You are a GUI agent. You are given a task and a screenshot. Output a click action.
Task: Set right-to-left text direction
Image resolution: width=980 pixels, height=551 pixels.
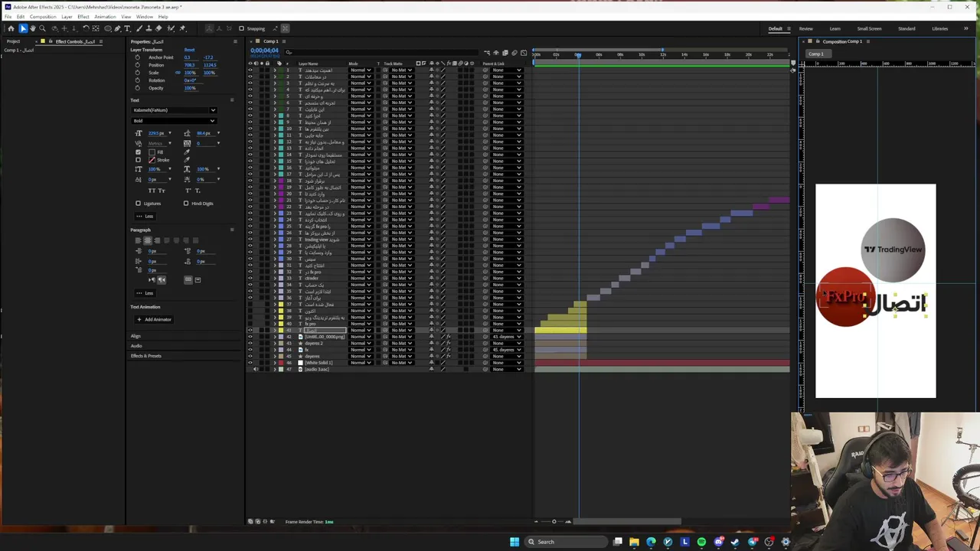pyautogui.click(x=162, y=280)
